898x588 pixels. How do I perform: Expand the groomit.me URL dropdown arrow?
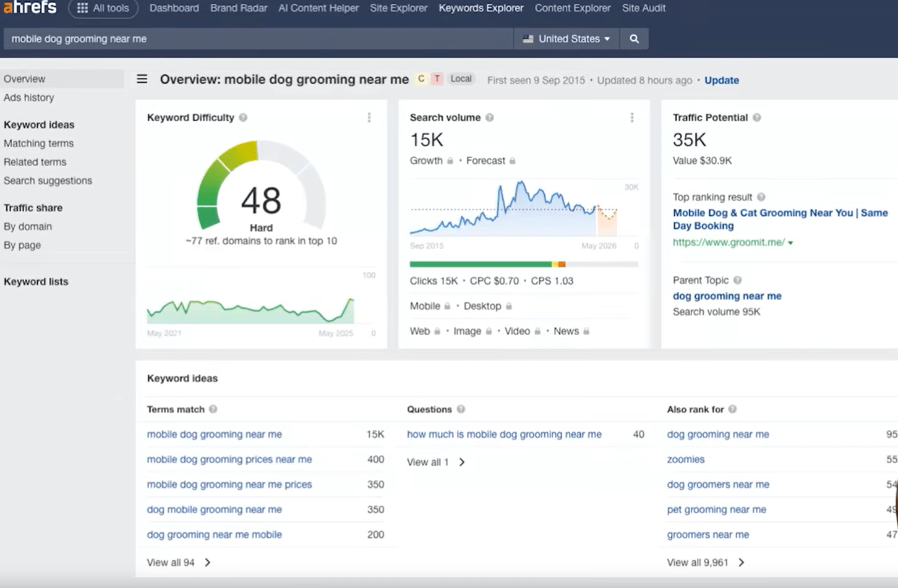click(x=790, y=243)
